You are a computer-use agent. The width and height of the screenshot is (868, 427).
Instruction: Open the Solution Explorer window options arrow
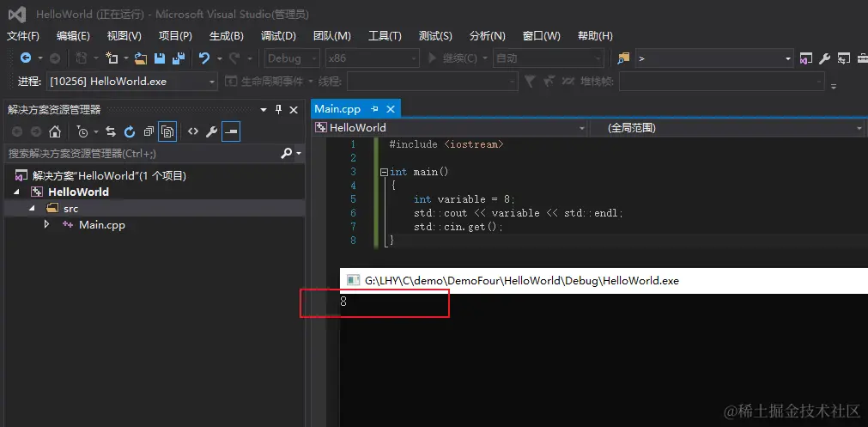point(264,110)
